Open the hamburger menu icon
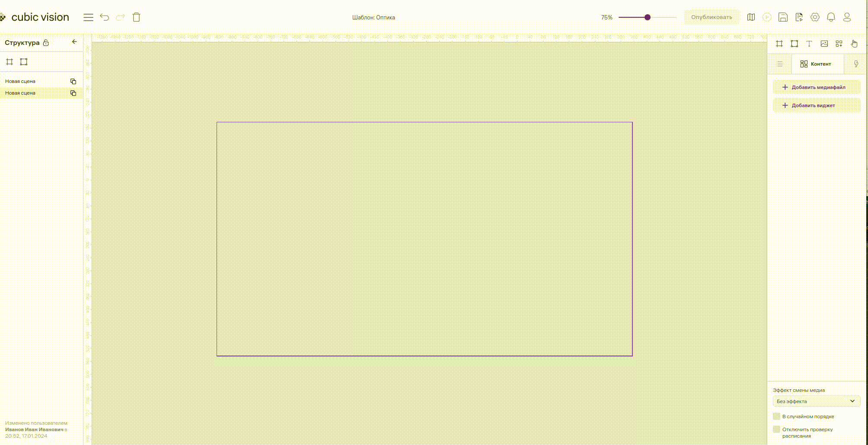 pyautogui.click(x=88, y=17)
